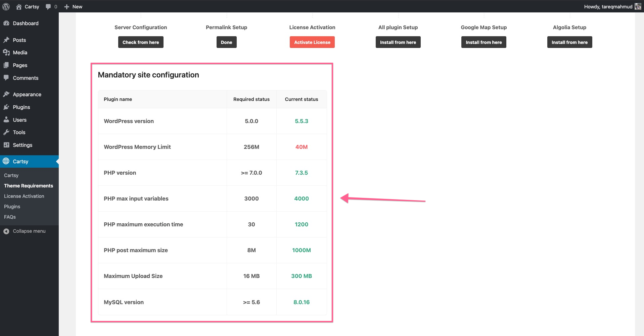Click the Settings sliders icon
The height and width of the screenshot is (336, 644).
pyautogui.click(x=6, y=145)
